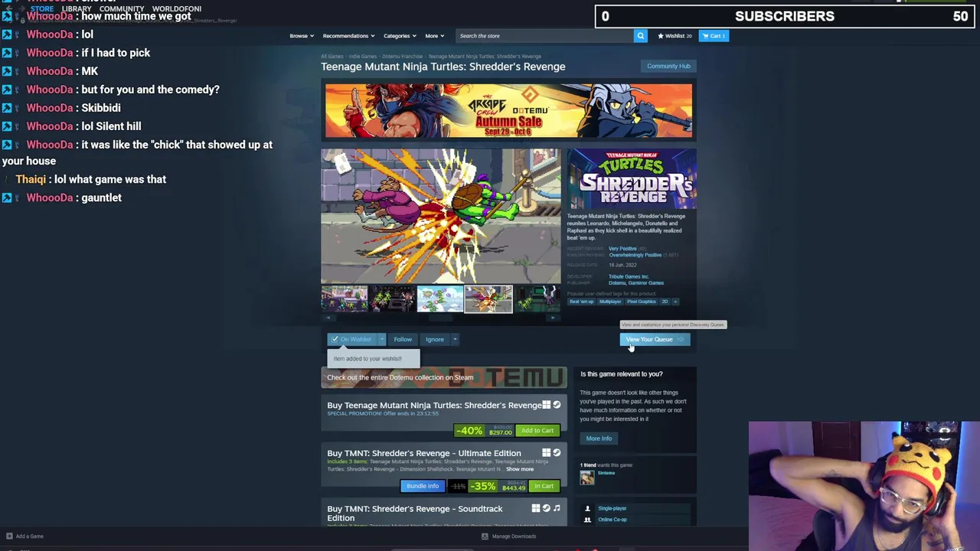This screenshot has width=980, height=551.
Task: Open the More dropdown menu
Action: pos(434,36)
